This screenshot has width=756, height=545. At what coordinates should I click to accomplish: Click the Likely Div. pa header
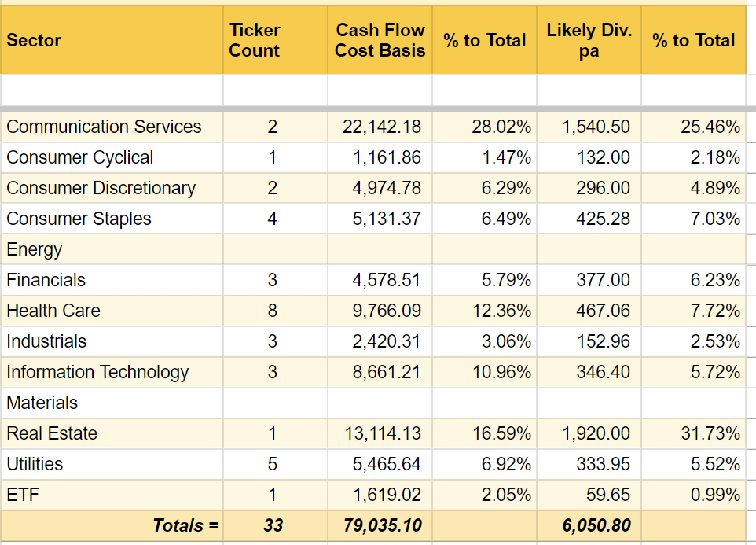(x=588, y=39)
